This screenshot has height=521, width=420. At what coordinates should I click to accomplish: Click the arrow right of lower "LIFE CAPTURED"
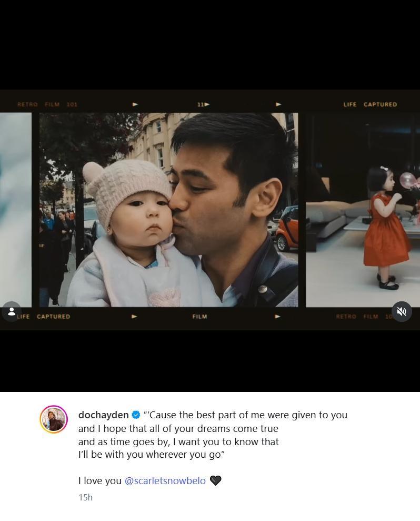(x=134, y=317)
